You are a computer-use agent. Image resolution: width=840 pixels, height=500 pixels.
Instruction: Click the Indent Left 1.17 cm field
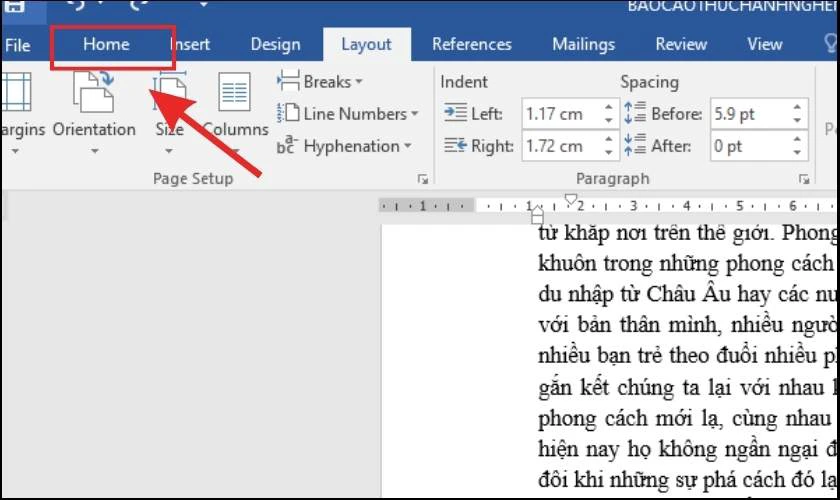[x=571, y=114]
